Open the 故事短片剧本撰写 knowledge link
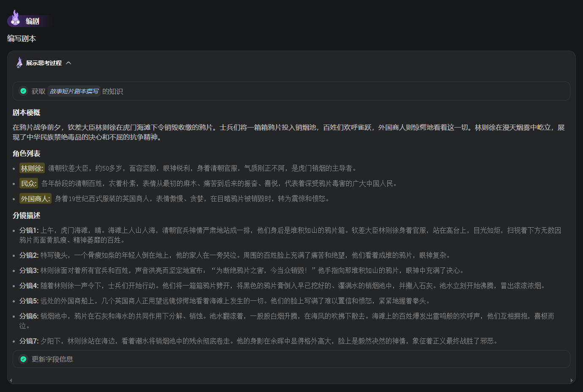 pyautogui.click(x=74, y=91)
